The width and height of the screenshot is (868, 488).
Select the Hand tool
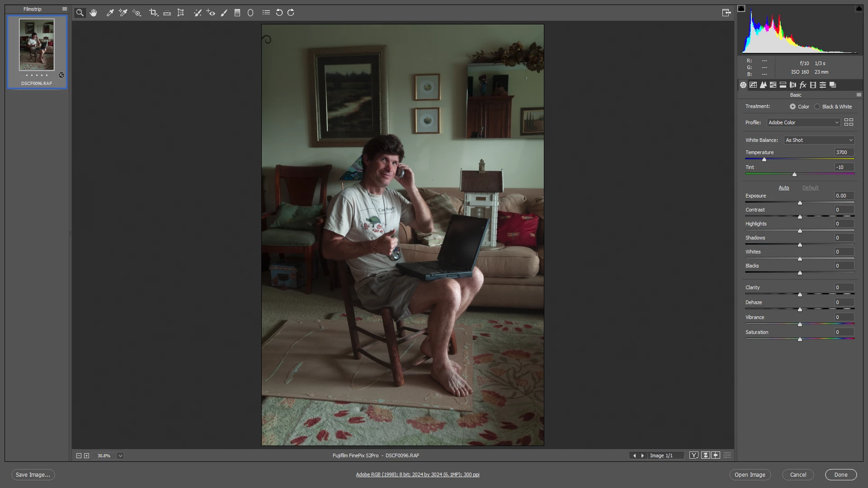(93, 13)
